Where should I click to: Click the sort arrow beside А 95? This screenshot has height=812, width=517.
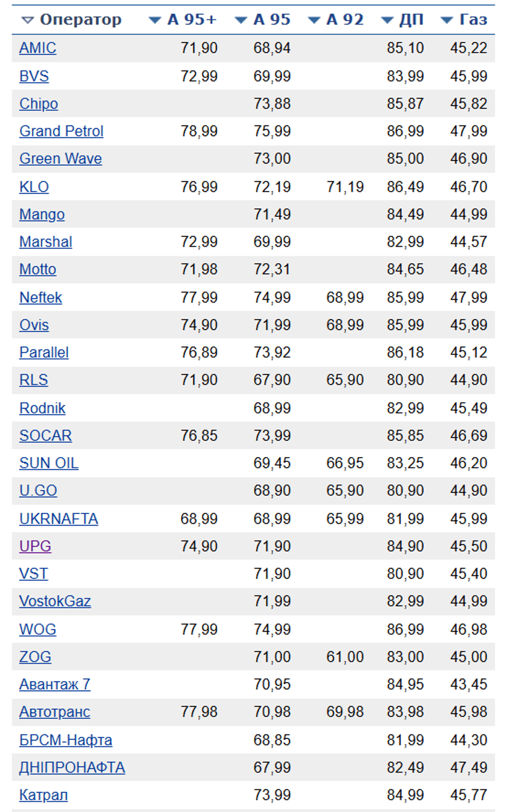click(x=241, y=20)
